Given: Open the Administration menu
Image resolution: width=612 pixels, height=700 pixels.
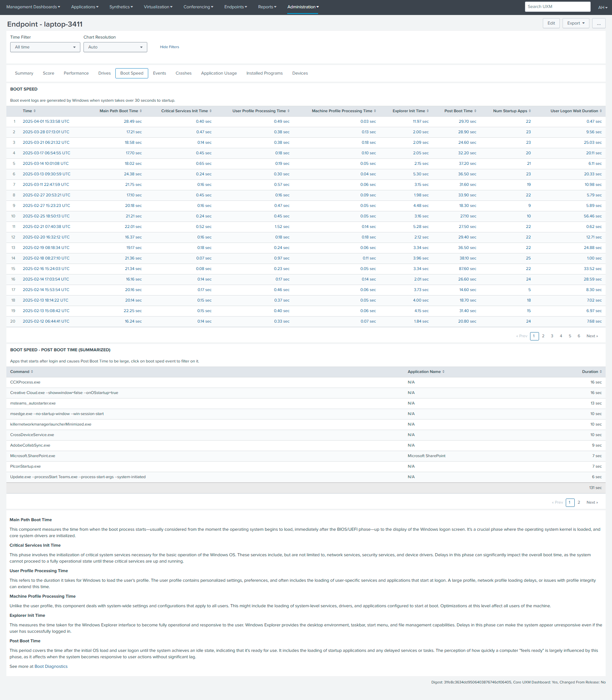Looking at the screenshot, I should tap(303, 7).
